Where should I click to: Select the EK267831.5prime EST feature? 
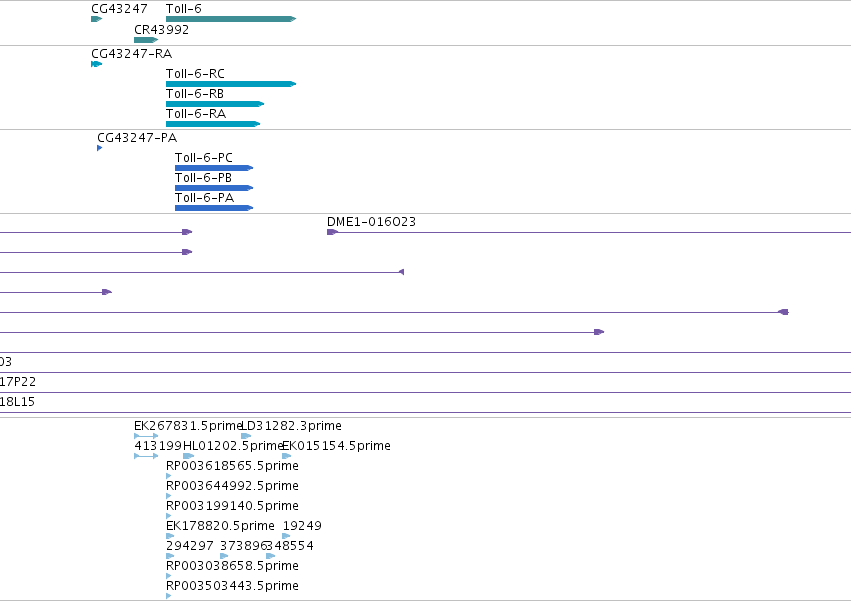pos(146,436)
